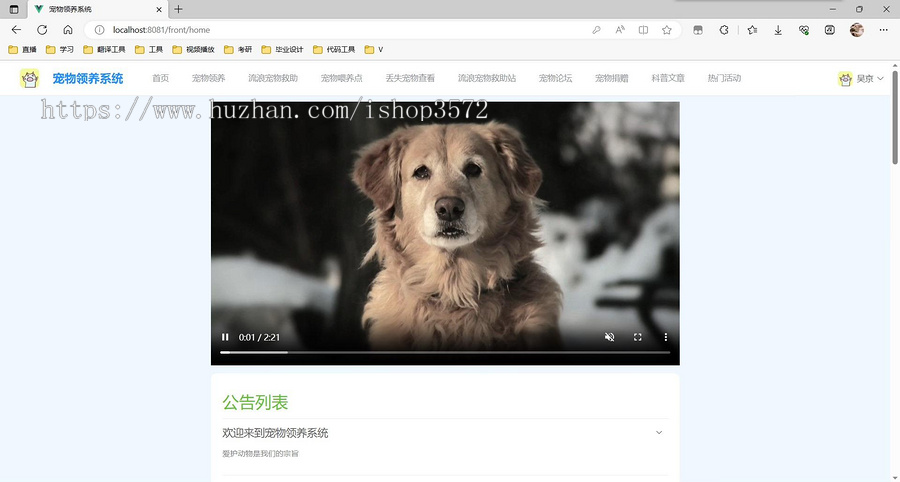Open 宠物领养 nav item
This screenshot has height=482, width=900.
pyautogui.click(x=208, y=78)
